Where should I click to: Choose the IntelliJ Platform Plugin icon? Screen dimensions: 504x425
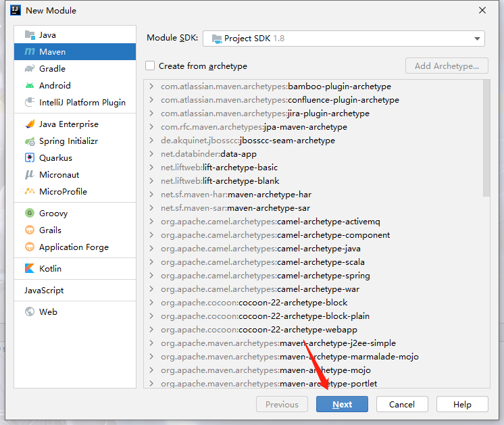[x=30, y=102]
